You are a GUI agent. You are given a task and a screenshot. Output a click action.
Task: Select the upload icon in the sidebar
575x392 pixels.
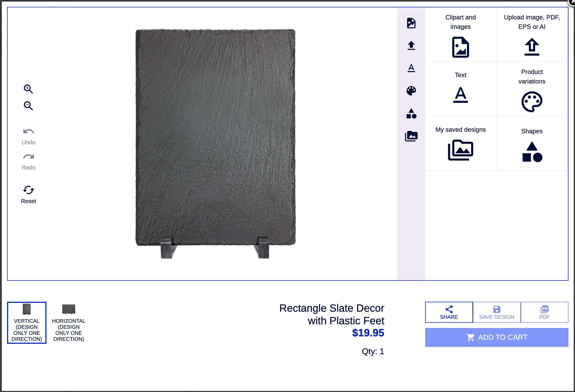tap(411, 45)
